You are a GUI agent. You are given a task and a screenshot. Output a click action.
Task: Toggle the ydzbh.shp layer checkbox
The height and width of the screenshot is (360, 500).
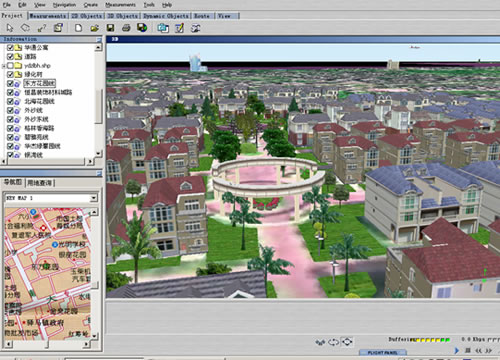click(10, 65)
